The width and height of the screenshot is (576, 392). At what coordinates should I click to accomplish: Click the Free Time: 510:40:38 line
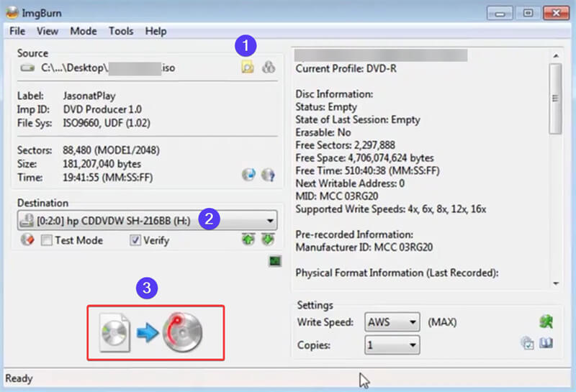pyautogui.click(x=367, y=170)
